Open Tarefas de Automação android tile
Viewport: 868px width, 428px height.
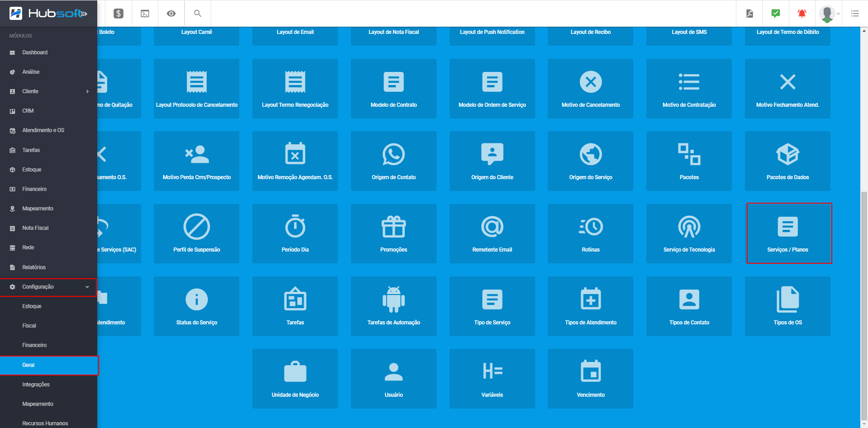coord(394,306)
